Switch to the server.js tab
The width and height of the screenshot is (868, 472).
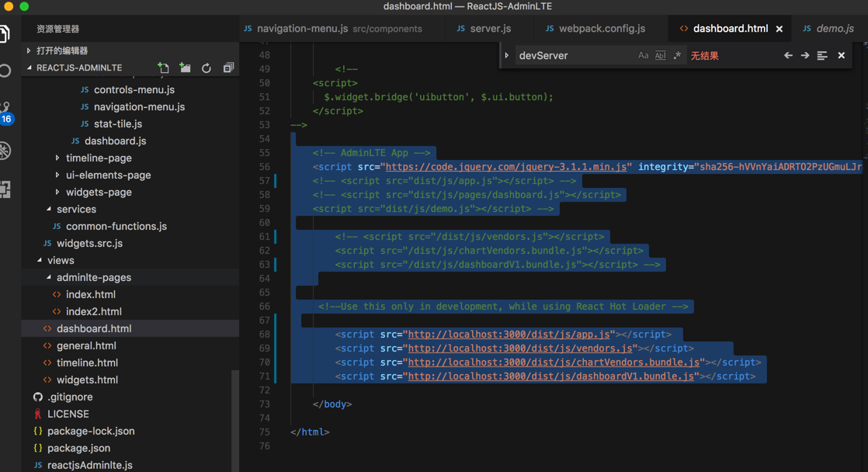(490, 29)
